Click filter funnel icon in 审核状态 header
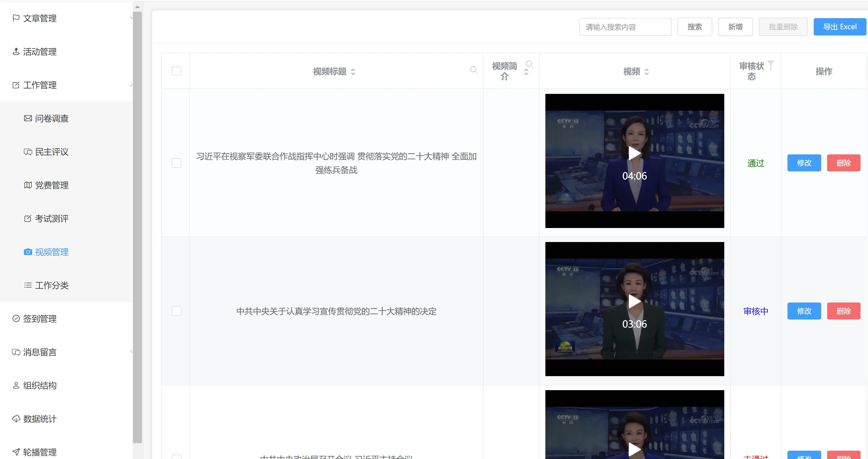Image resolution: width=868 pixels, height=459 pixels. [771, 65]
